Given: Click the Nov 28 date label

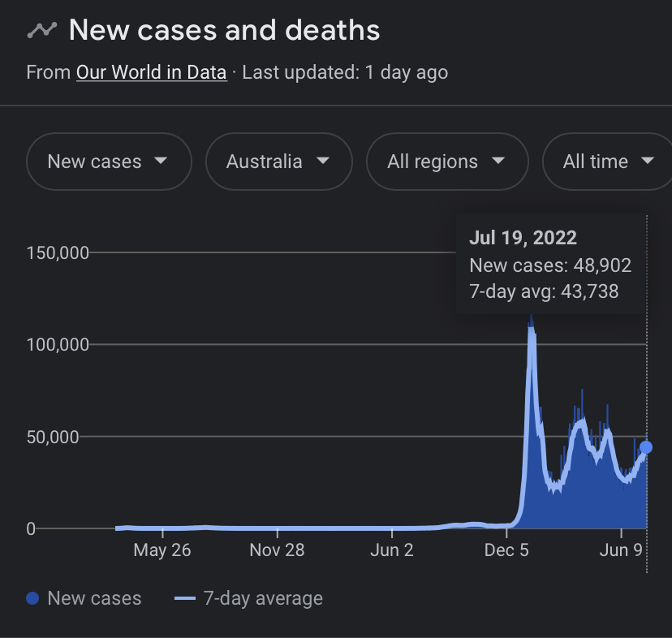Looking at the screenshot, I should click(x=278, y=550).
